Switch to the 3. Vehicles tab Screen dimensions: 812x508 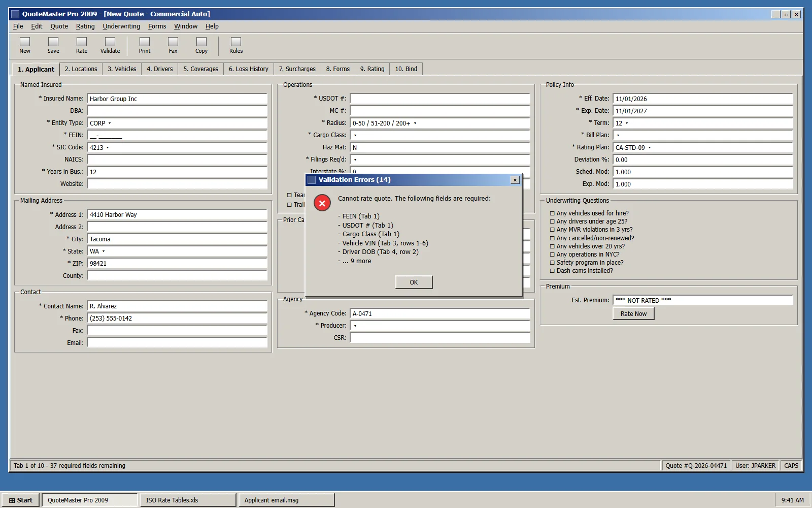click(122, 69)
